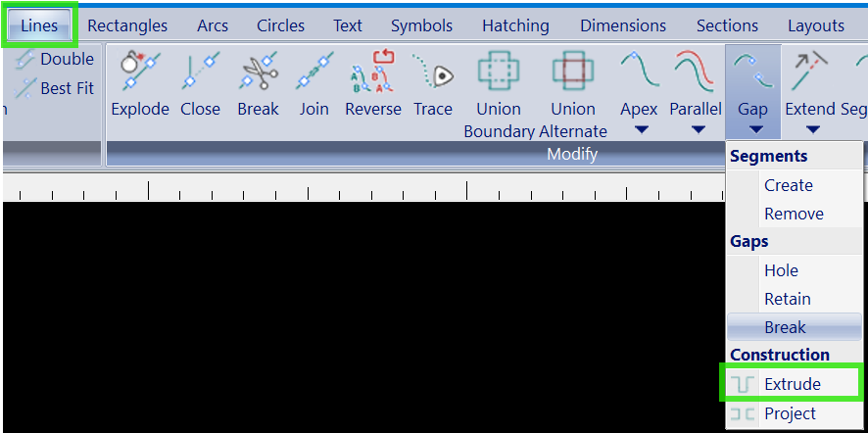The width and height of the screenshot is (868, 433).
Task: Click the Reverse line direction tool
Action: (372, 84)
